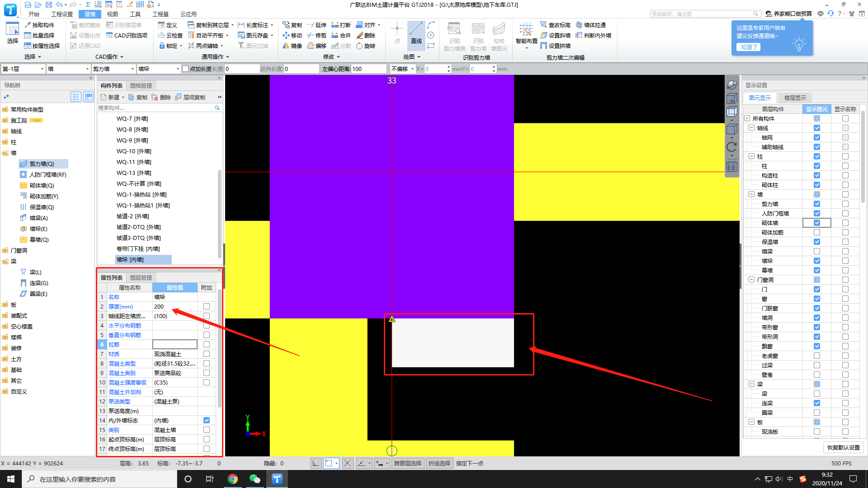Enable 显示图元 for 砌体加筋
Viewport: 868px width, 488px height.
coord(817,232)
